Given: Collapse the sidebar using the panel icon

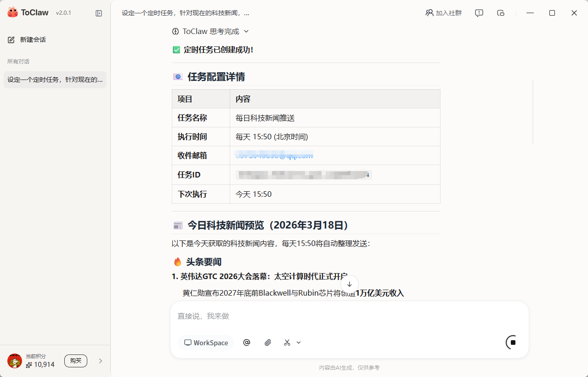Looking at the screenshot, I should click(x=99, y=13).
